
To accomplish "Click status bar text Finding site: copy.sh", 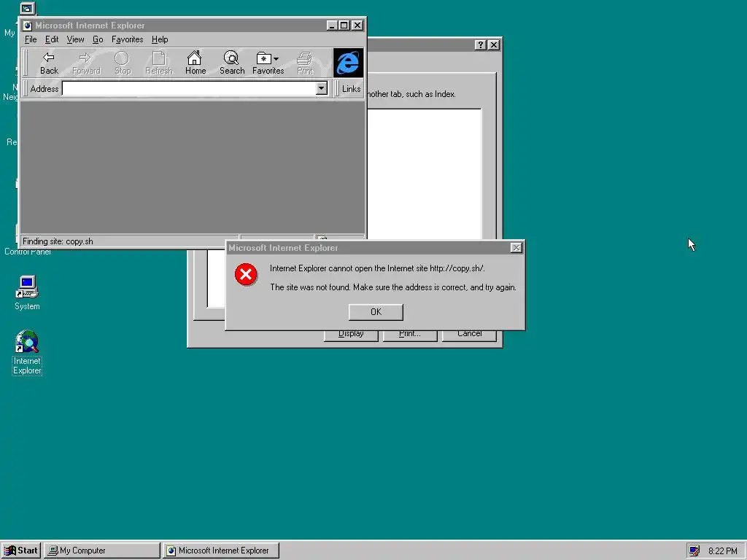I will click(58, 241).
